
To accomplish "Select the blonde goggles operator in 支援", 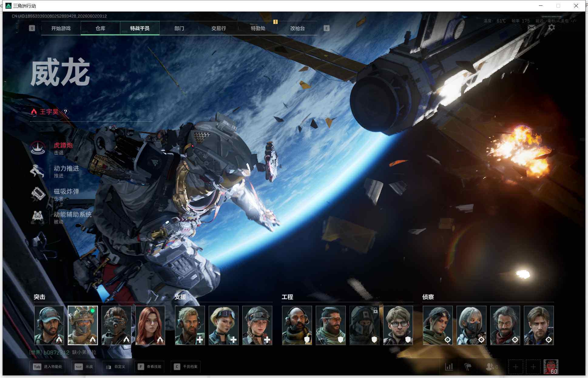I will (224, 325).
